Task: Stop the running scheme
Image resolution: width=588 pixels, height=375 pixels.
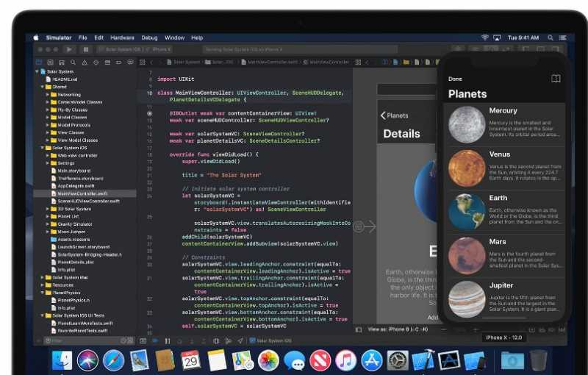Action: (x=85, y=49)
